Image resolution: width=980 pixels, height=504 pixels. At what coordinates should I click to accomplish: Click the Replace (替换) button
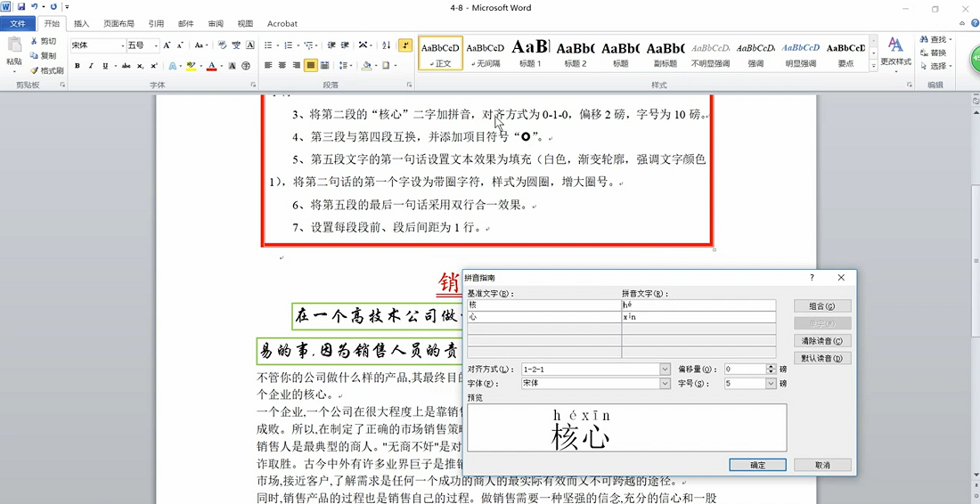933,53
